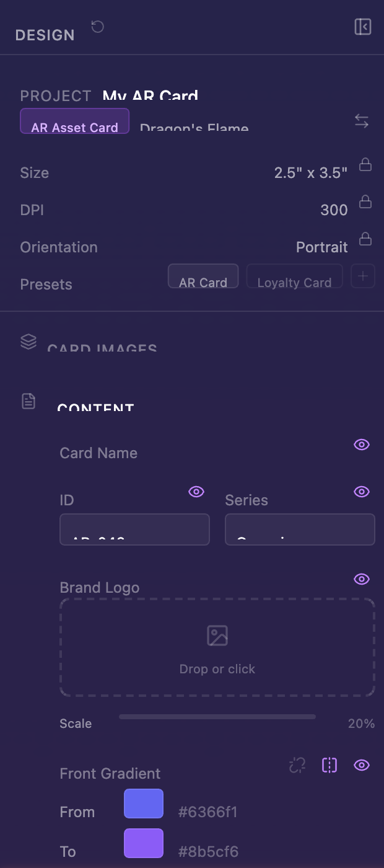Switch to the AR Card preset
The width and height of the screenshot is (384, 868).
point(203,276)
